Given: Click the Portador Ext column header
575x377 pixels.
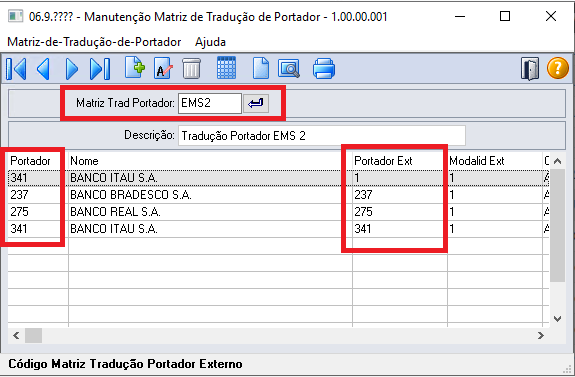Looking at the screenshot, I should pyautogui.click(x=400, y=161).
